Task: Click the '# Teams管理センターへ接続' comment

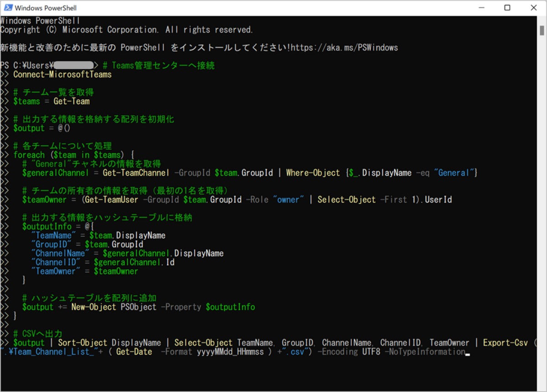Action: 159,66
